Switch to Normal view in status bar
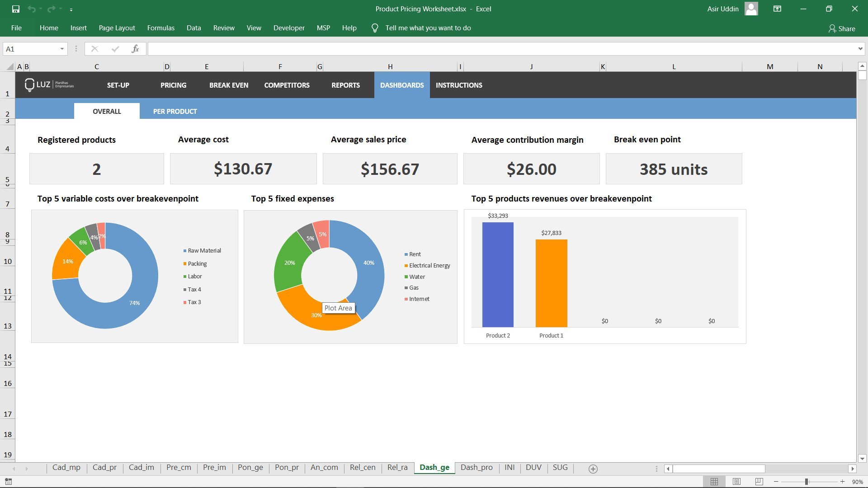The image size is (868, 488). point(715,481)
